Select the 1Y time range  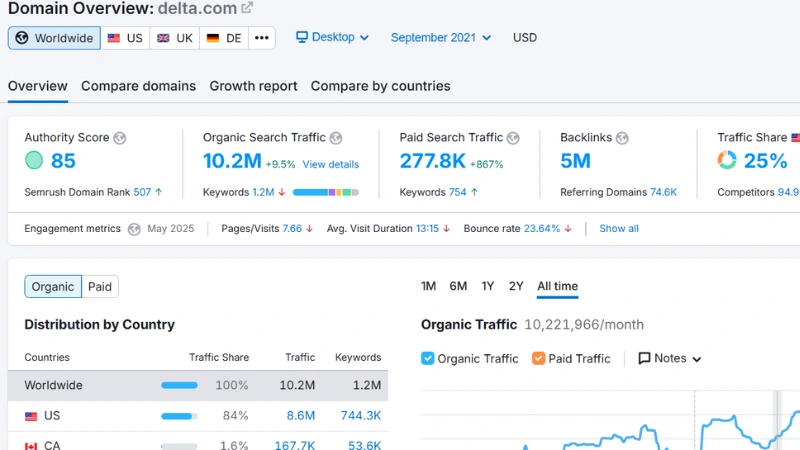(x=488, y=286)
